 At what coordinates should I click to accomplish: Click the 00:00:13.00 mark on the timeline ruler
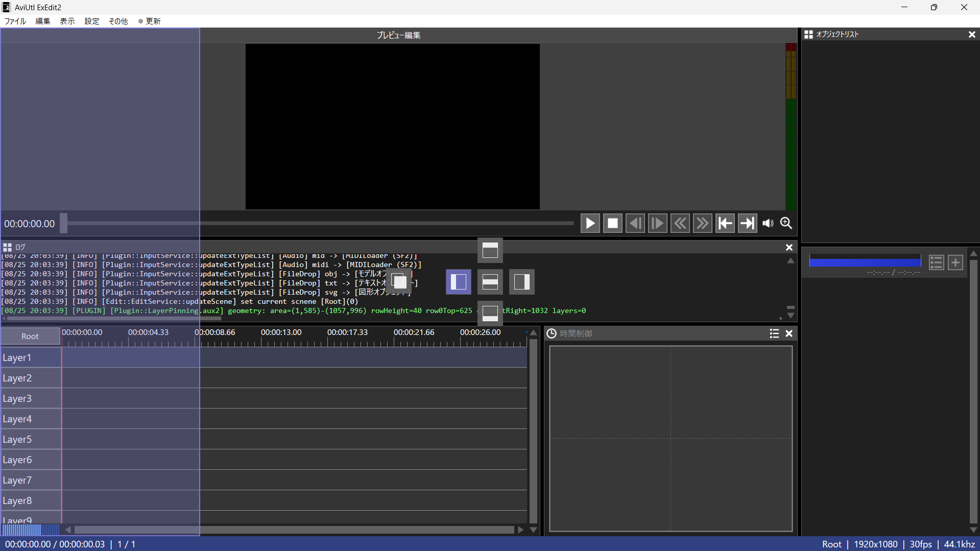pyautogui.click(x=281, y=332)
